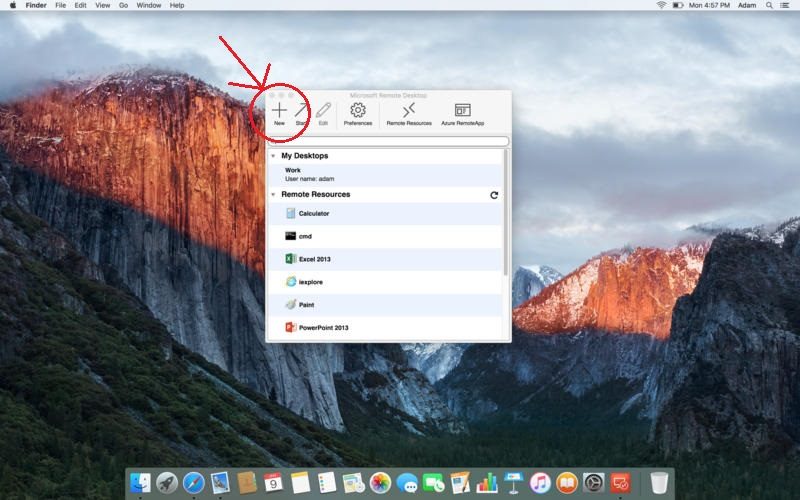800x500 pixels.
Task: Open Photos from the Dock
Action: click(380, 482)
